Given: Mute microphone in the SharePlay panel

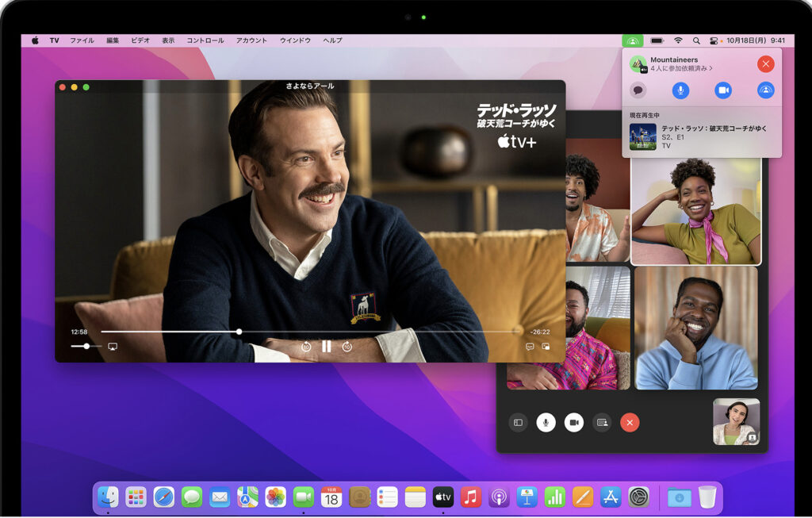Looking at the screenshot, I should [x=680, y=90].
